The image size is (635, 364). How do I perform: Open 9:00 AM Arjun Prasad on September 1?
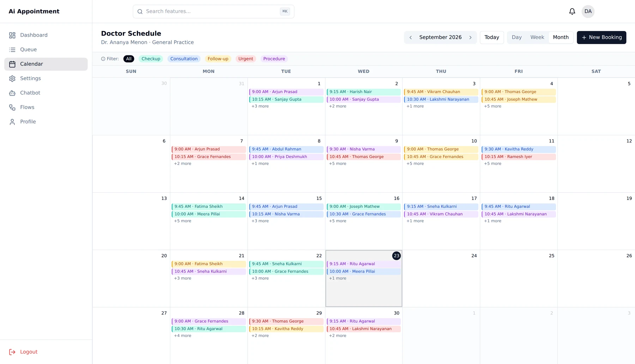(286, 92)
